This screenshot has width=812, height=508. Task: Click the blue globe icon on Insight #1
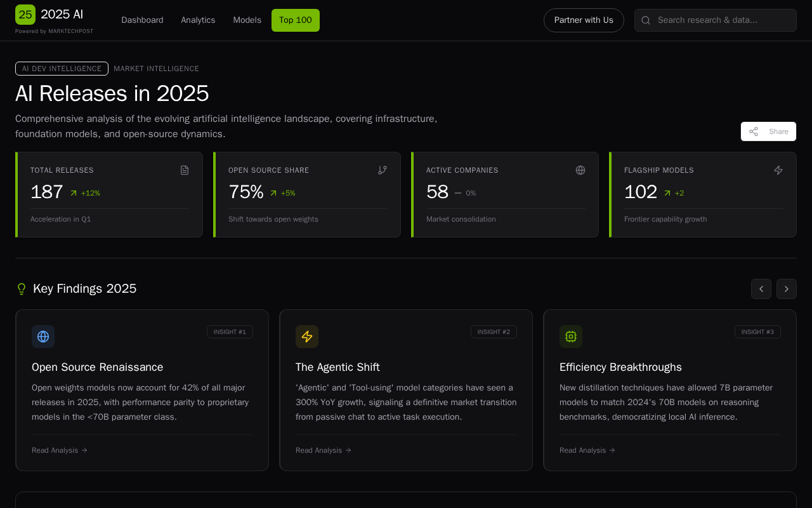[x=43, y=337]
